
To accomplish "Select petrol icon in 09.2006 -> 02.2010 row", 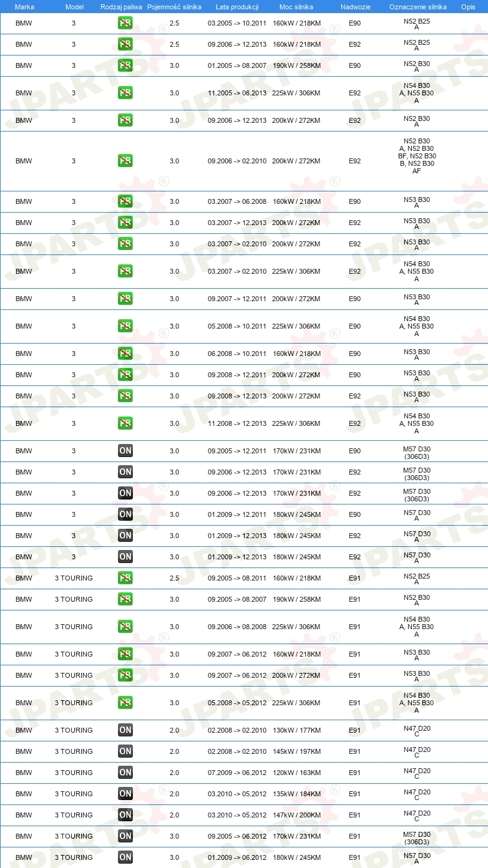I will (125, 161).
